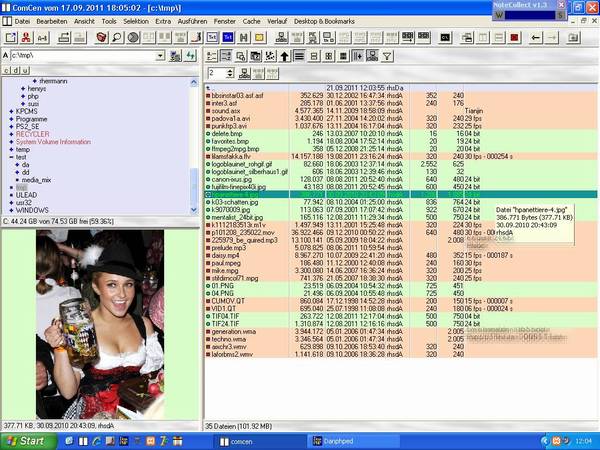Expand the da subfolder under test

click(x=17, y=165)
